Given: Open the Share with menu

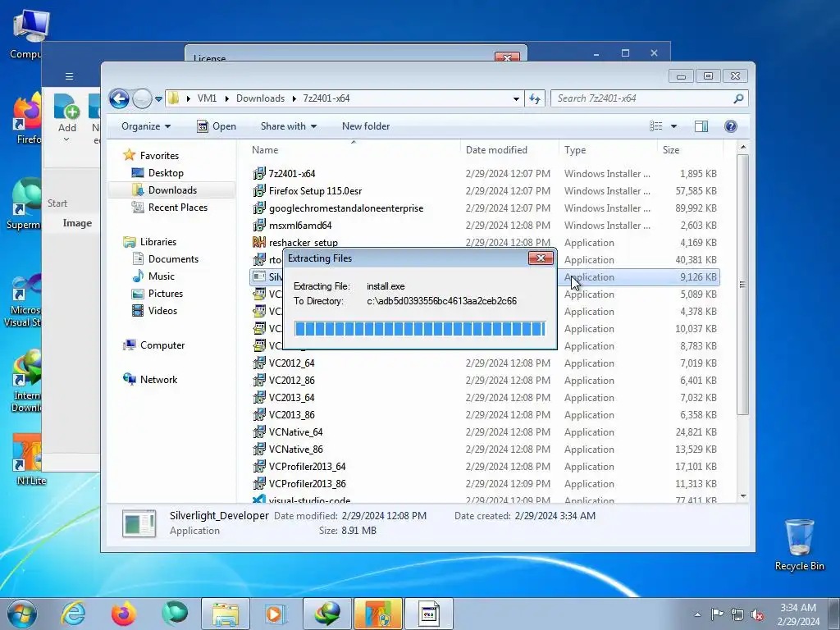Looking at the screenshot, I should coord(288,126).
